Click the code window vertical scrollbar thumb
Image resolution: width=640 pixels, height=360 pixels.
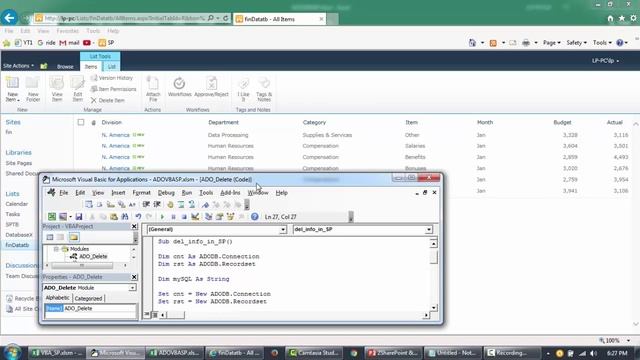[433, 257]
